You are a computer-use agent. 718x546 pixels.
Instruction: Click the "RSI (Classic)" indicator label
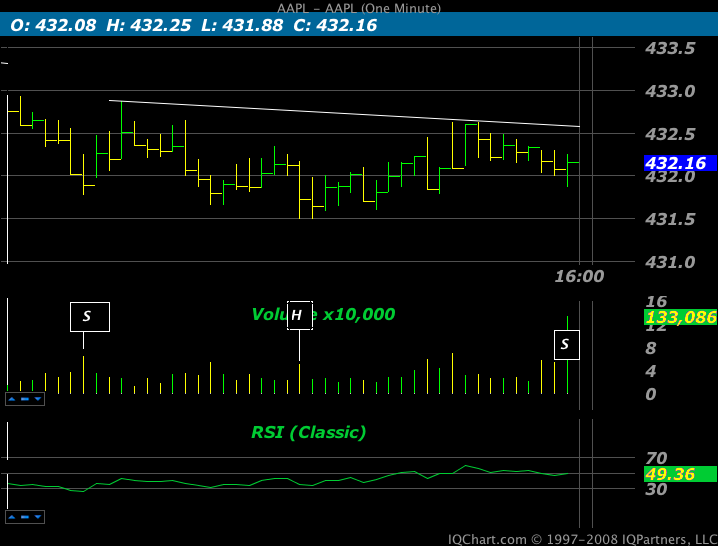(x=309, y=432)
